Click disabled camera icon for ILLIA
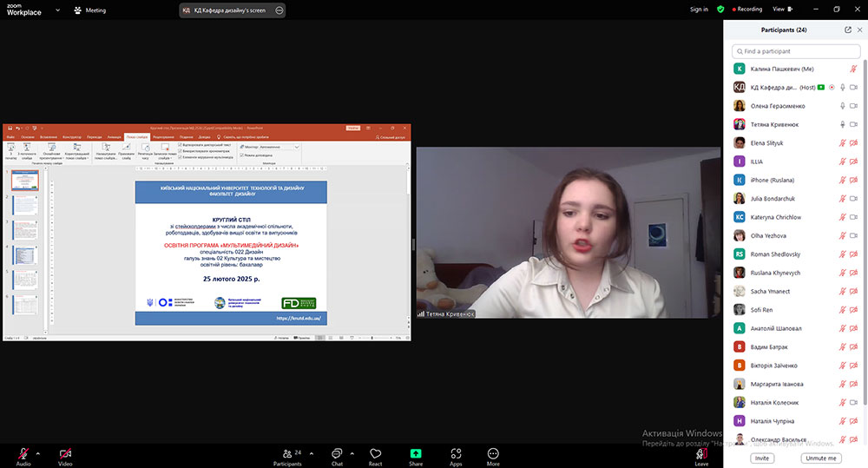 click(x=853, y=161)
